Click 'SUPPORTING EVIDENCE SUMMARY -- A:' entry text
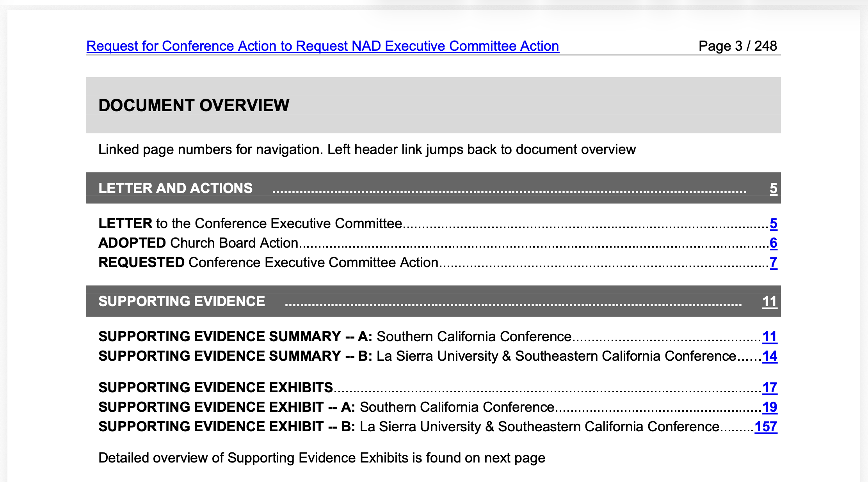 tap(235, 337)
